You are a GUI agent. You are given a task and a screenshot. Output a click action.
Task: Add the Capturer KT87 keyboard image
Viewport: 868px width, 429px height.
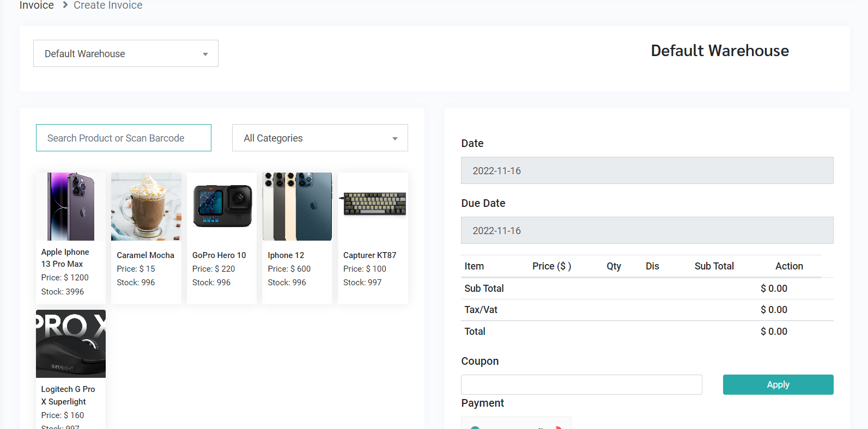[373, 207]
